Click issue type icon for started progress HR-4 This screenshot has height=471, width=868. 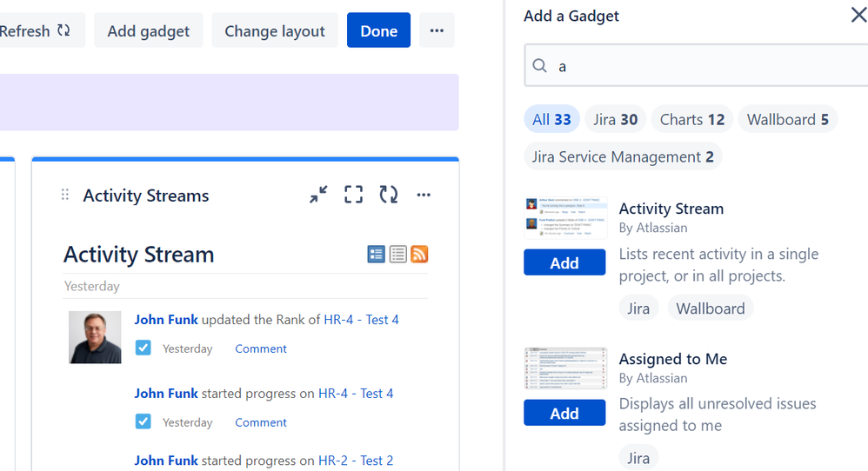pos(143,421)
